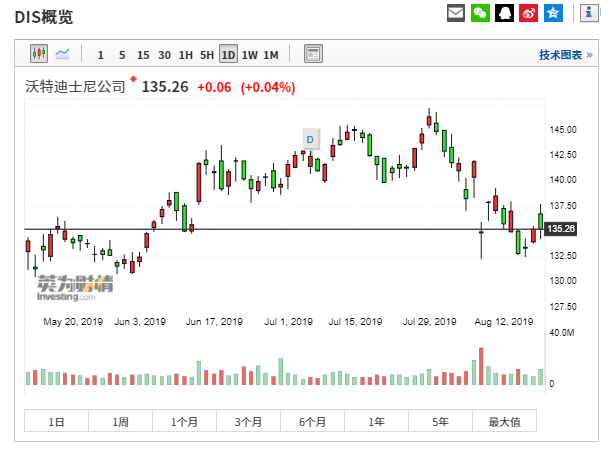Click the Jun 17, 2019 date label
This screenshot has height=452, width=614.
[214, 322]
